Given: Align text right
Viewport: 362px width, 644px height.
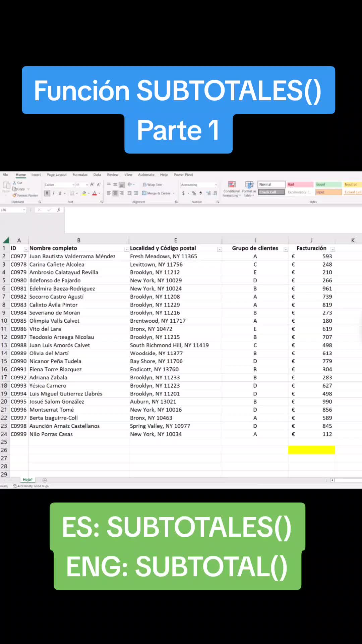Looking at the screenshot, I should (x=122, y=193).
